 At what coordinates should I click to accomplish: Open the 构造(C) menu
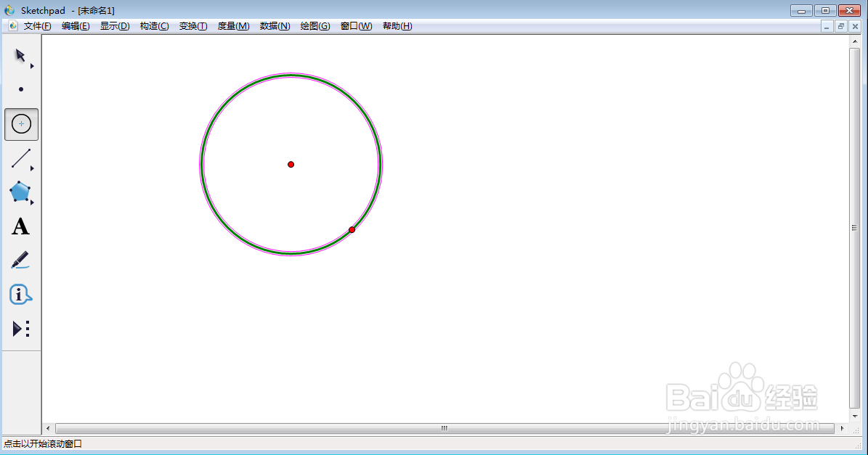point(155,26)
